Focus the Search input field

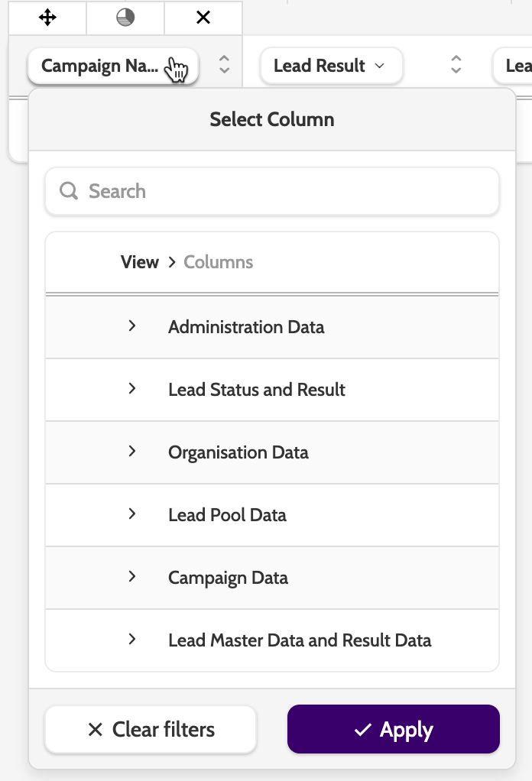click(x=283, y=191)
